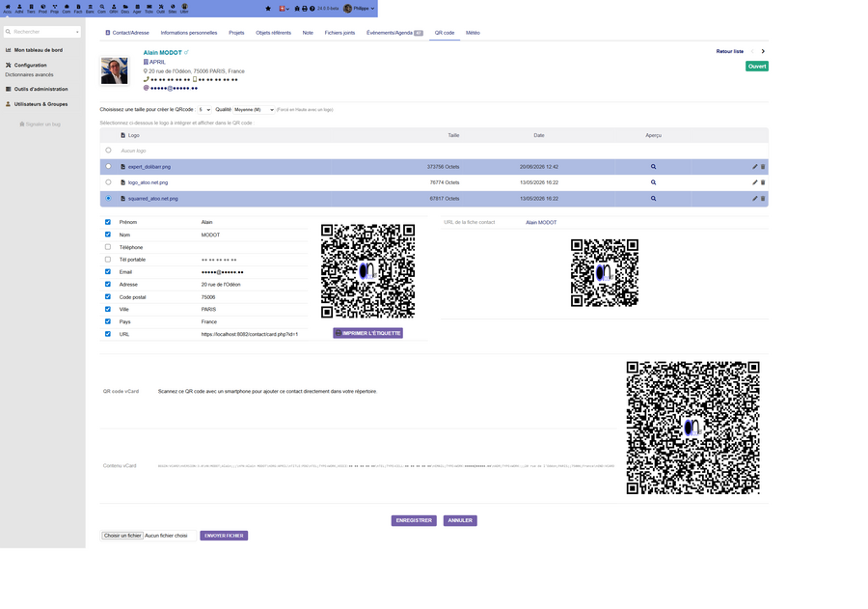Go to next contact with right chevron
868x609 pixels.
tap(763, 51)
